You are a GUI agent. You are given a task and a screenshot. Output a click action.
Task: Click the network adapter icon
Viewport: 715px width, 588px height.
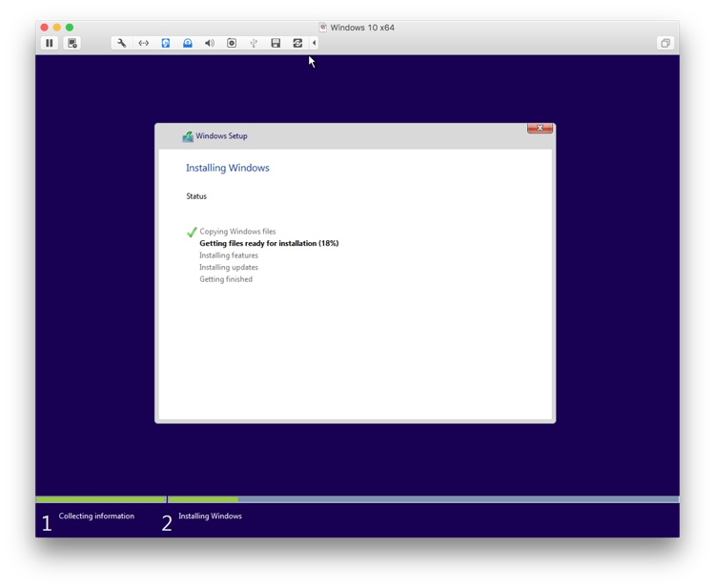[144, 43]
